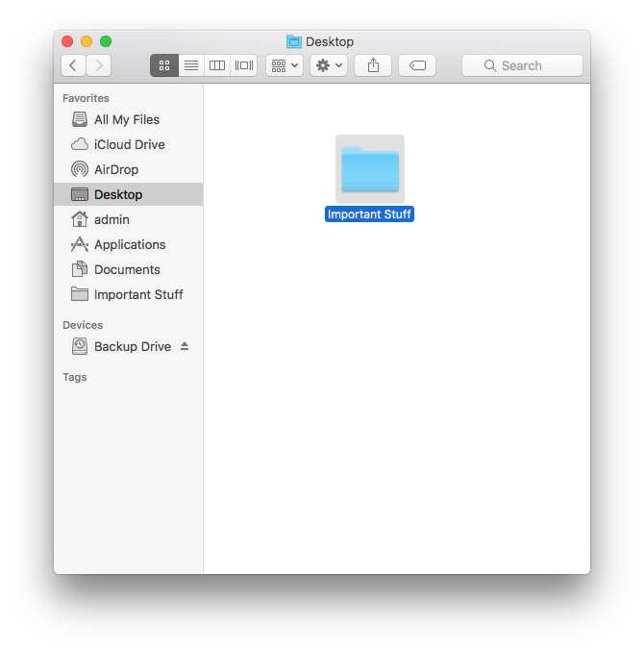Minimize the Finder window
Screen dimensions: 644x651
87,41
